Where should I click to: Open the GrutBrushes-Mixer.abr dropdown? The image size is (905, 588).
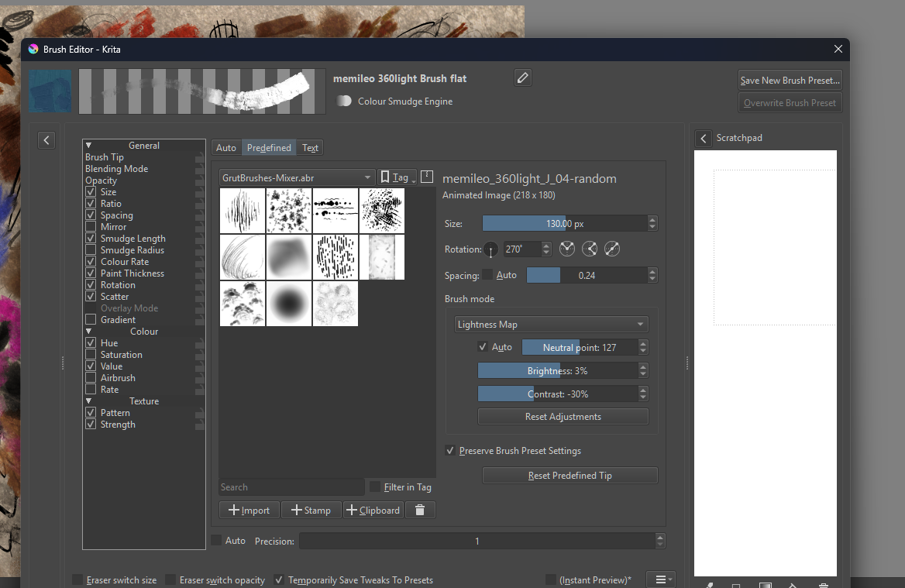297,177
